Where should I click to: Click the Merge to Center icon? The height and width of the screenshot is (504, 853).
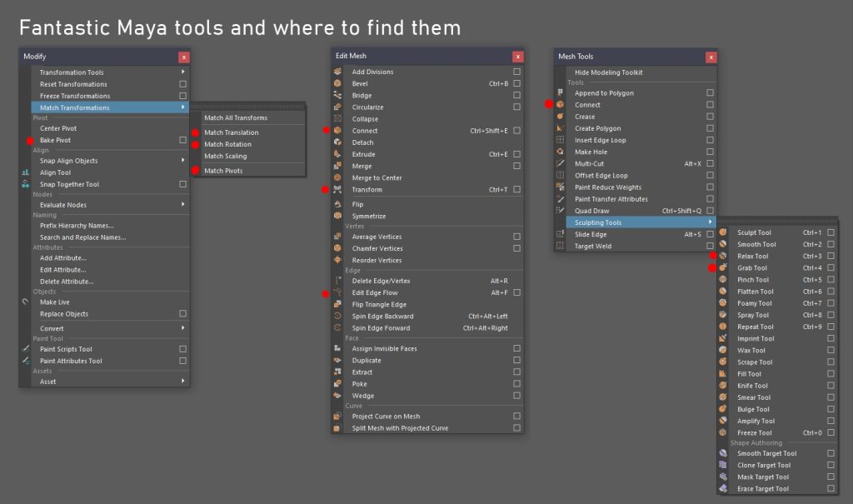point(337,177)
